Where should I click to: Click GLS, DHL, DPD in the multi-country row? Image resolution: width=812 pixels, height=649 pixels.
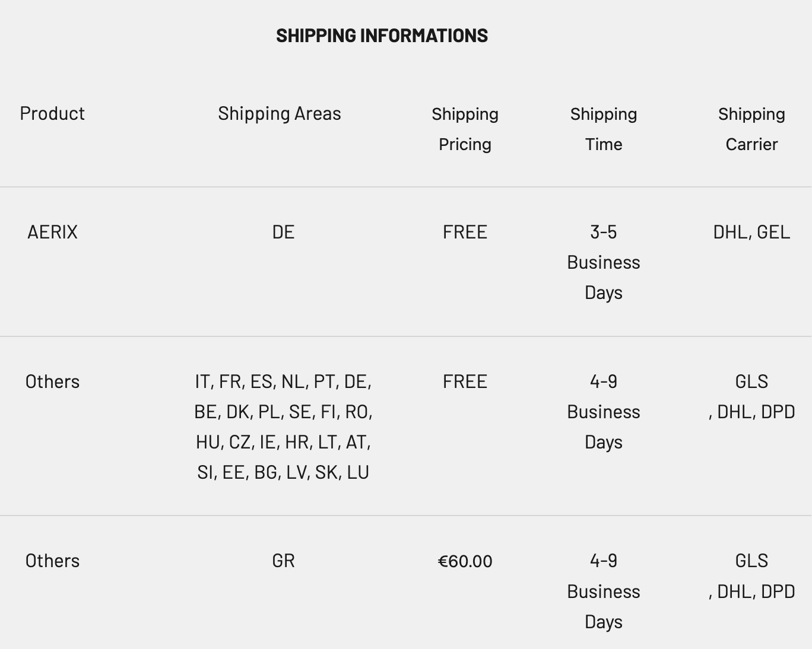click(x=751, y=397)
